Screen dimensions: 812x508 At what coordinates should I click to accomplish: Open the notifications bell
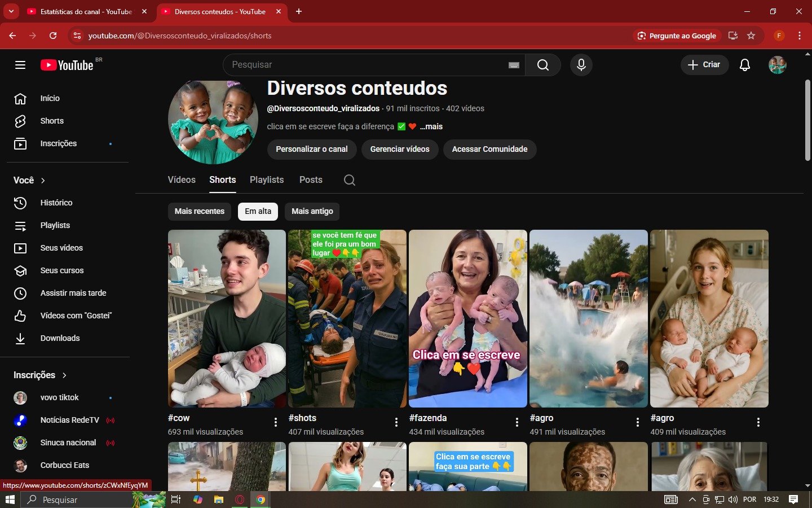tap(744, 65)
